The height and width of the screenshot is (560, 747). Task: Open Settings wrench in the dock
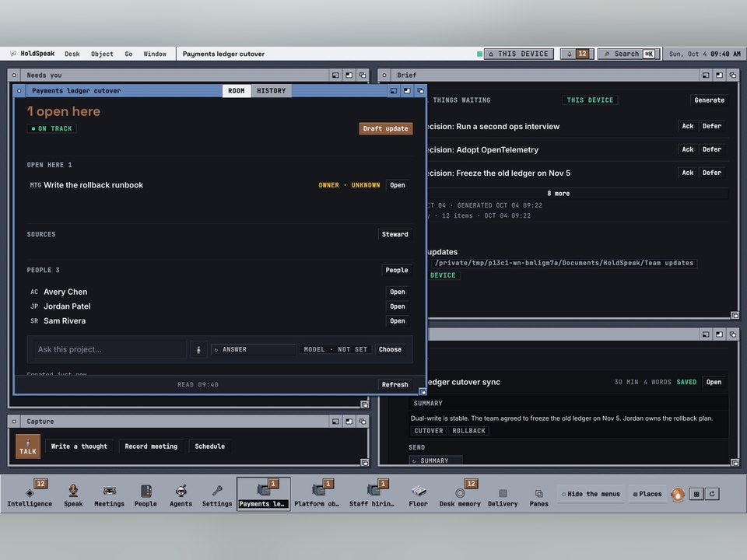[x=217, y=495]
